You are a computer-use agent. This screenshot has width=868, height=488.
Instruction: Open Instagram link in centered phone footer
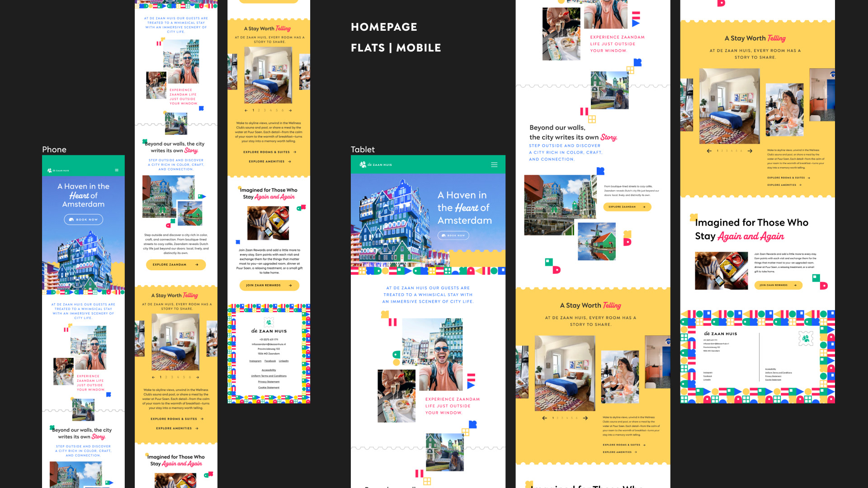pyautogui.click(x=255, y=361)
